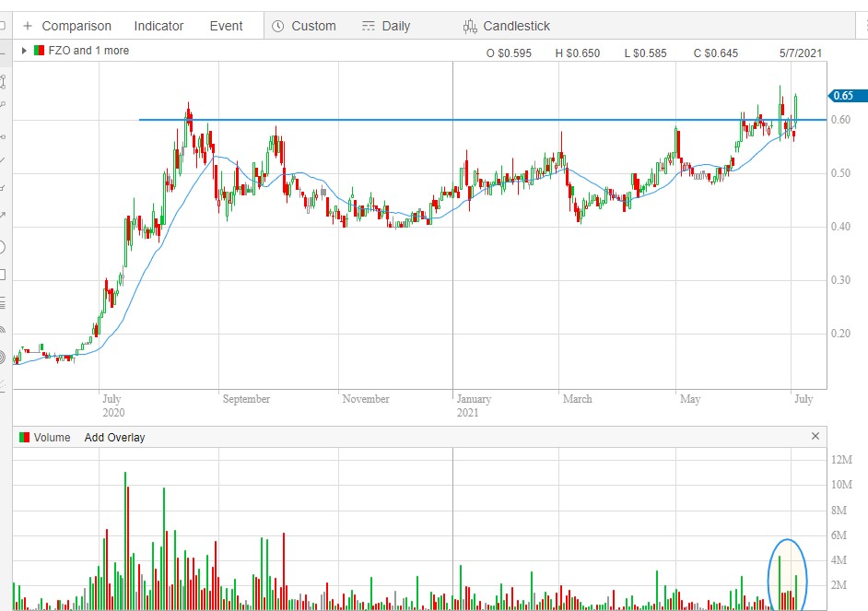Click the 'FZO and 1 more' label
868x611 pixels.
point(88,51)
